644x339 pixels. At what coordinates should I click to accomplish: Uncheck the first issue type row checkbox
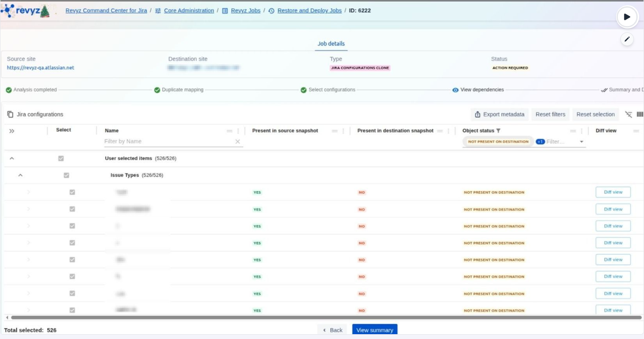[x=72, y=192]
